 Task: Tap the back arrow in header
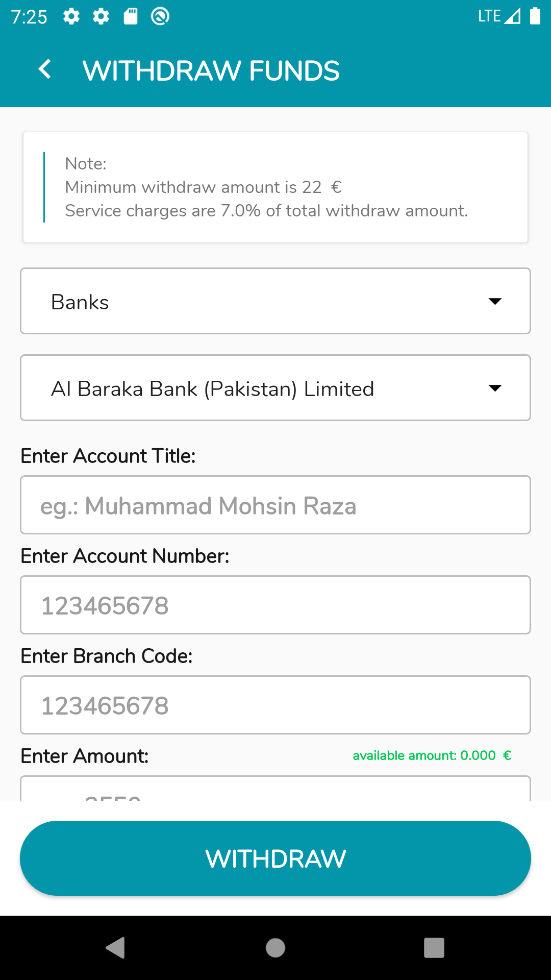pos(45,69)
